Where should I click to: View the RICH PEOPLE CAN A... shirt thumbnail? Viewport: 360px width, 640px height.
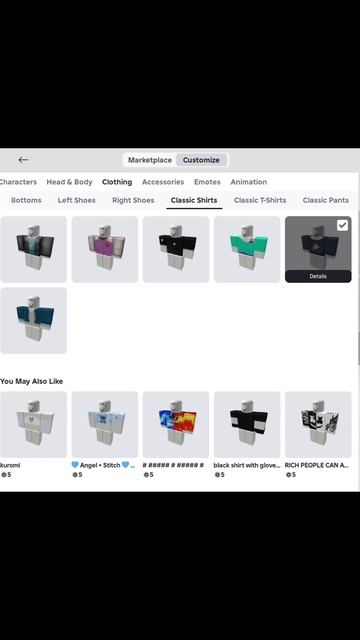pos(318,424)
